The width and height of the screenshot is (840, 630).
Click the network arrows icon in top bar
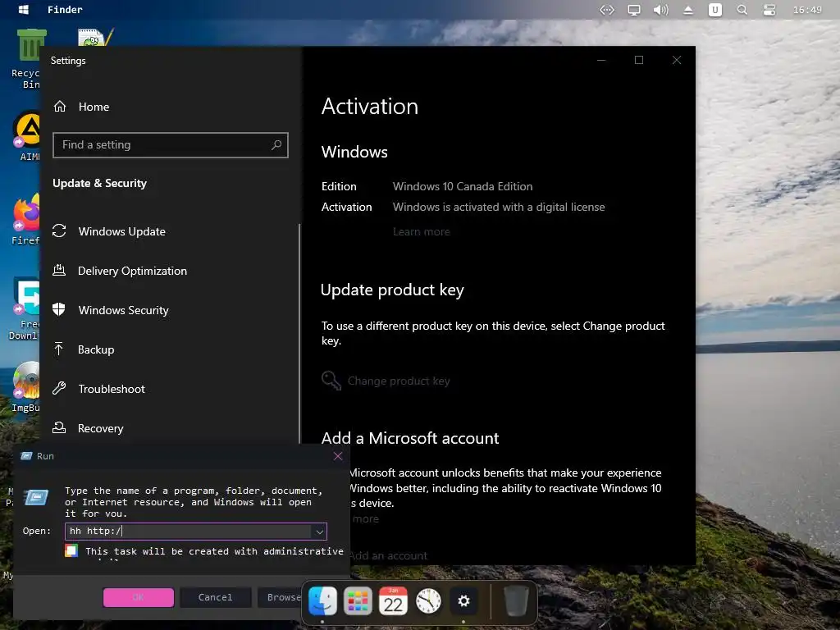[x=606, y=10]
